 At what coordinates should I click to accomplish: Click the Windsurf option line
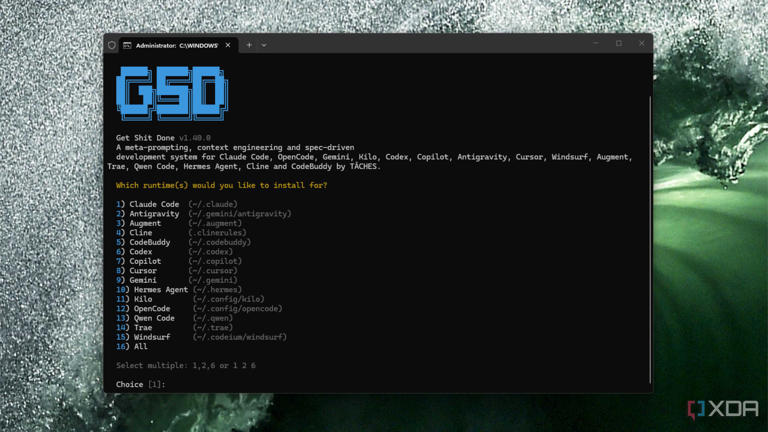[x=201, y=337]
